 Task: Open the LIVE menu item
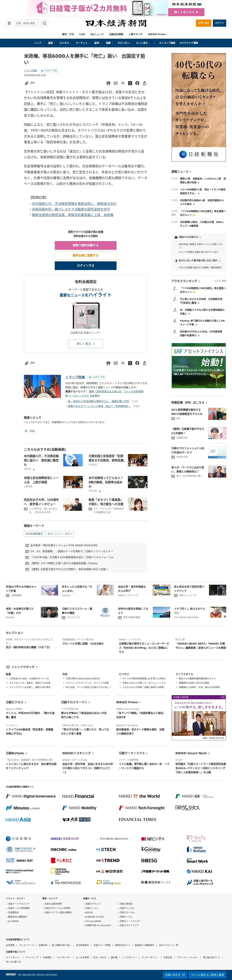pos(82,34)
